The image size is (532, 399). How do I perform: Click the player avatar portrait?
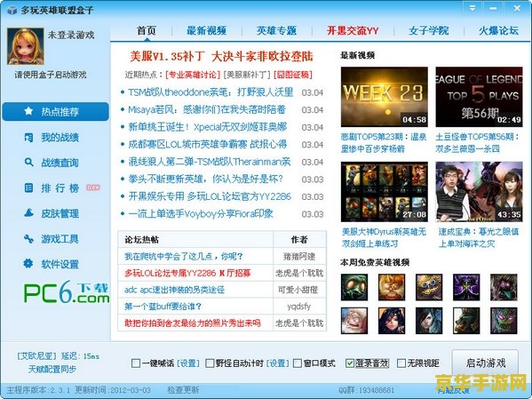[x=26, y=46]
